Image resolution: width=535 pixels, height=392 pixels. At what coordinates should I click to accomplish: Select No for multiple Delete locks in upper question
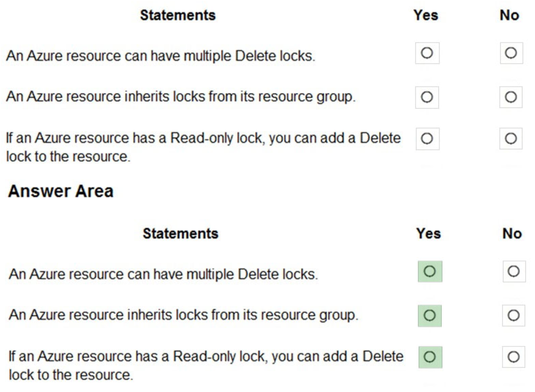pos(511,53)
